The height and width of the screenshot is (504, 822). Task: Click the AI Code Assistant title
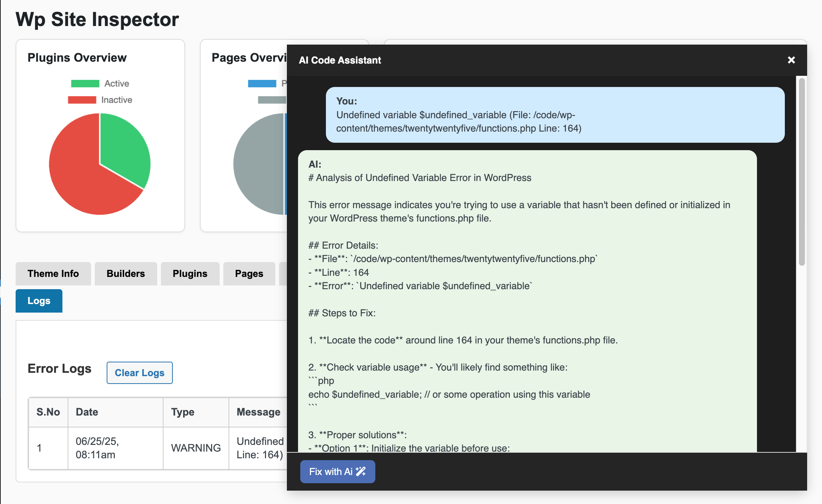[340, 60]
